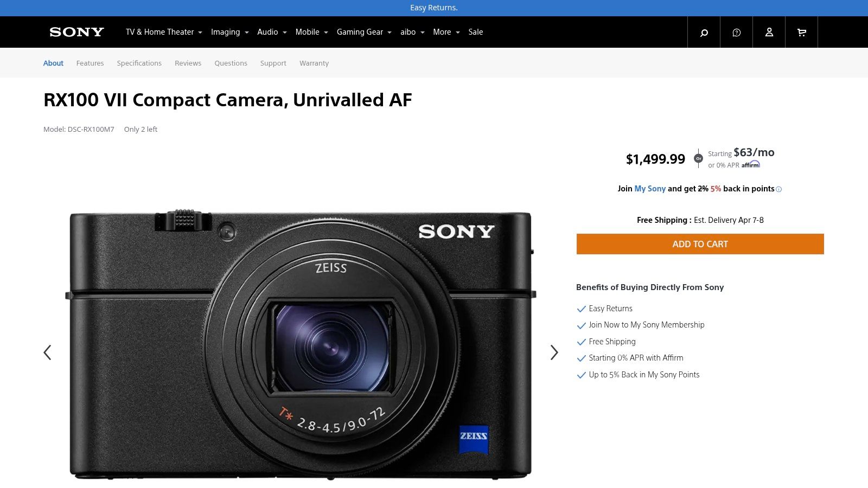Follow the My Sony link
868x488 pixels.
pyautogui.click(x=650, y=189)
